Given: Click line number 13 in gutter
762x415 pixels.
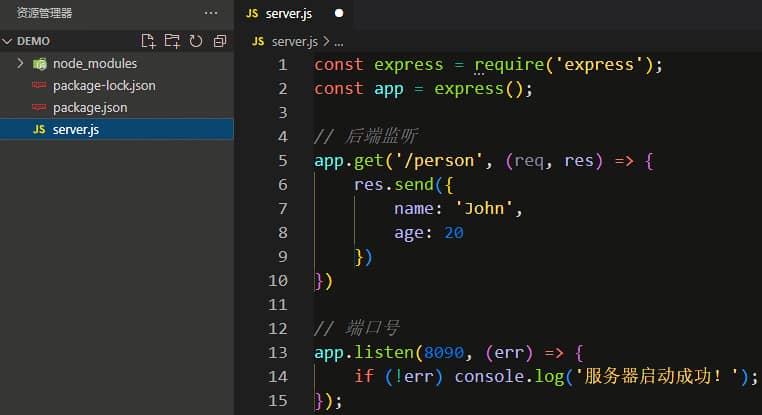Looking at the screenshot, I should (x=278, y=352).
